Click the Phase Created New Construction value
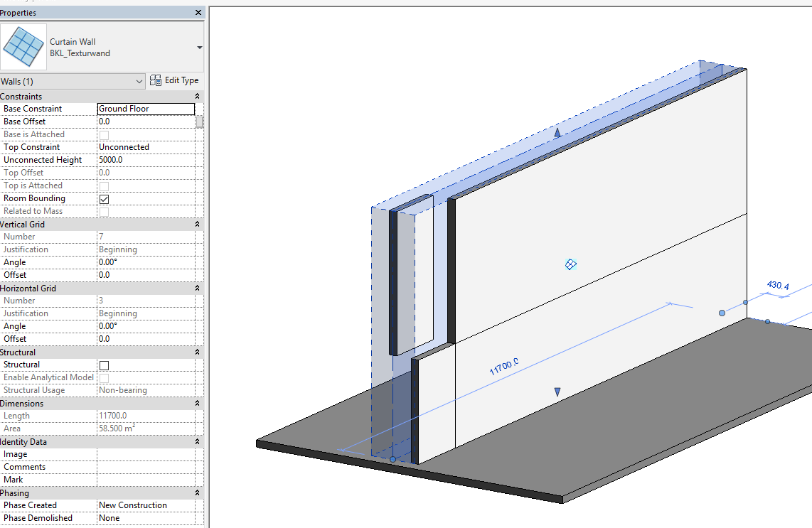This screenshot has width=812, height=528. click(146, 505)
